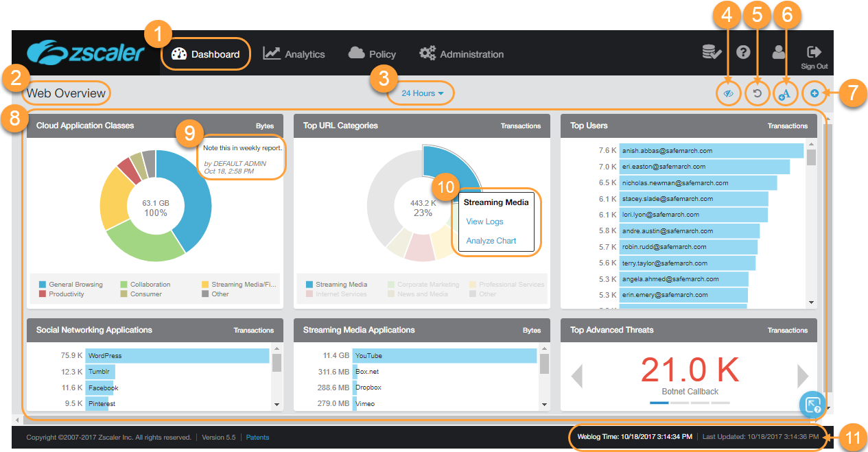The image size is (868, 452).
Task: Click the blue expand-help icon near Top Advanced Threats
Action: point(812,405)
